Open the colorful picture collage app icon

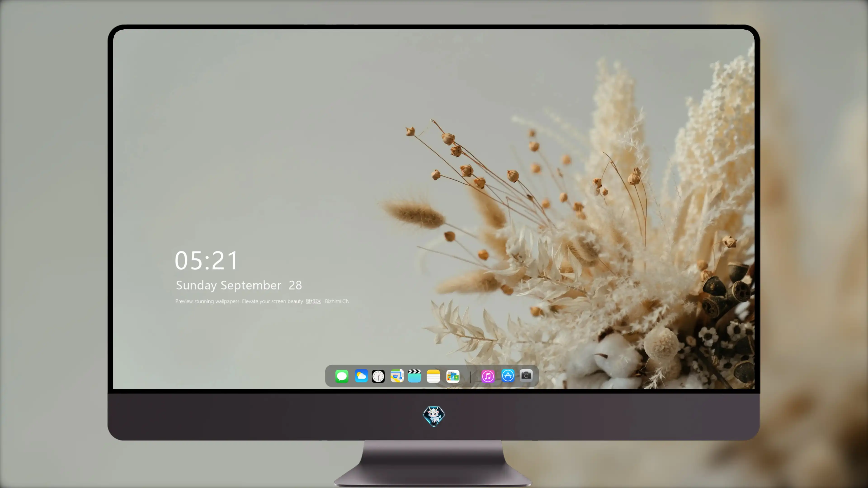click(453, 376)
